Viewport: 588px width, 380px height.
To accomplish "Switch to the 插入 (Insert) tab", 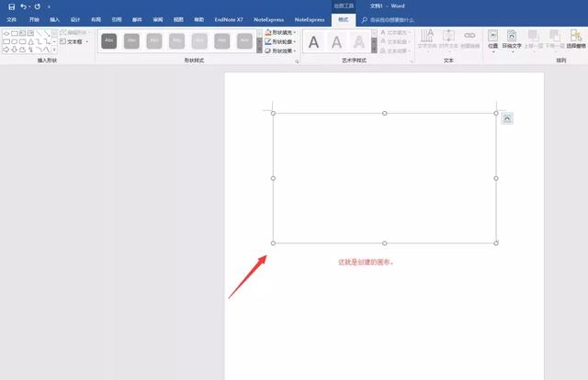I will [x=55, y=19].
